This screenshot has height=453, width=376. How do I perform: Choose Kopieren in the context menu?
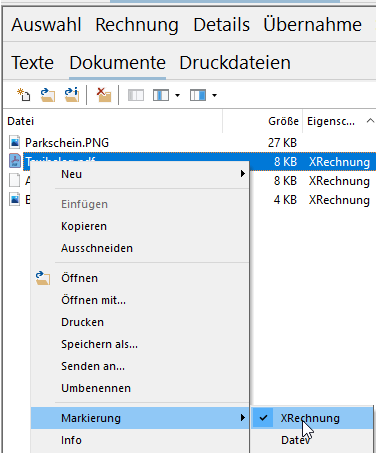(140, 226)
